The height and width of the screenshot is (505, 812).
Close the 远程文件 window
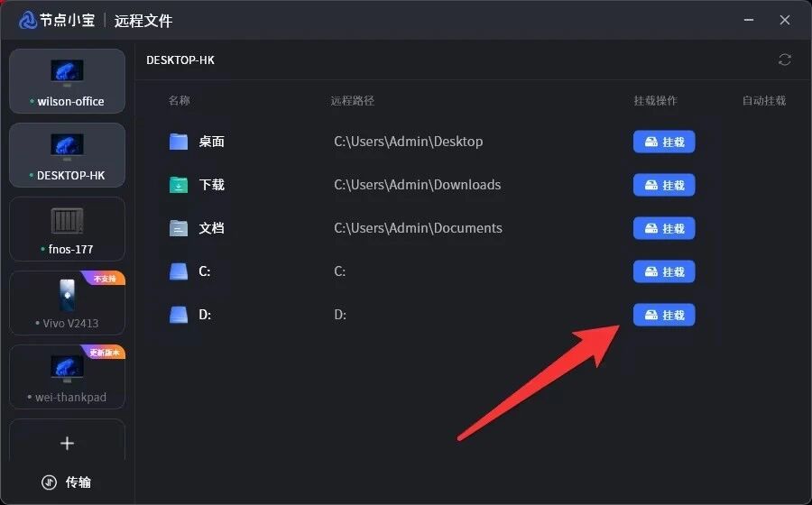pyautogui.click(x=785, y=20)
